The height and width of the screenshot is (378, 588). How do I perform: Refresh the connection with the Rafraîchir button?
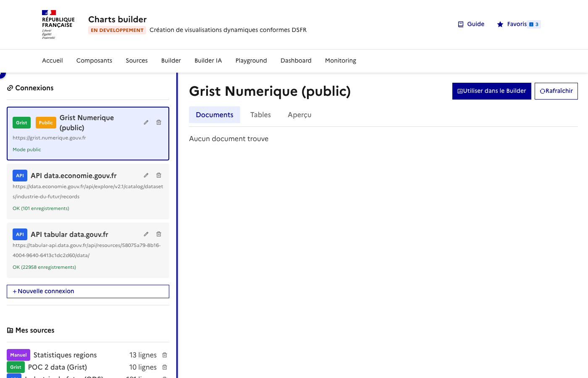click(x=556, y=91)
